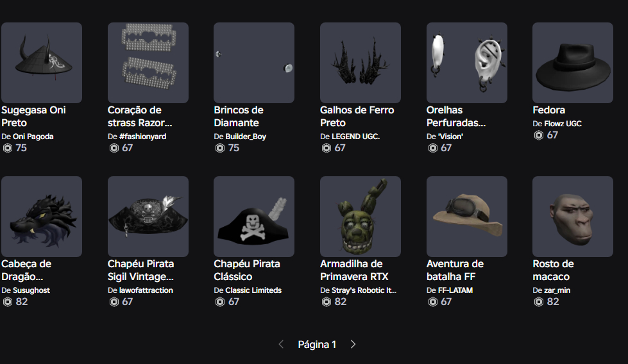
Task: Click the Galhos de Ferro Preto title
Action: pyautogui.click(x=357, y=117)
